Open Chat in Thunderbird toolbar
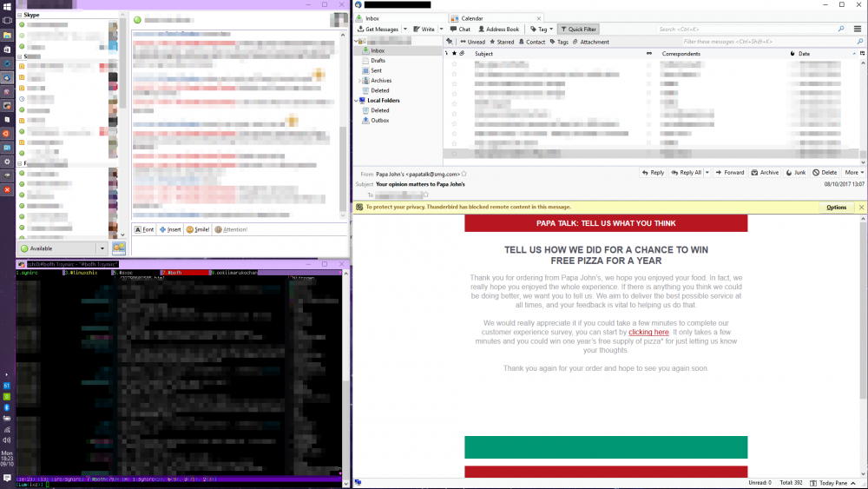868x489 pixels. click(460, 30)
